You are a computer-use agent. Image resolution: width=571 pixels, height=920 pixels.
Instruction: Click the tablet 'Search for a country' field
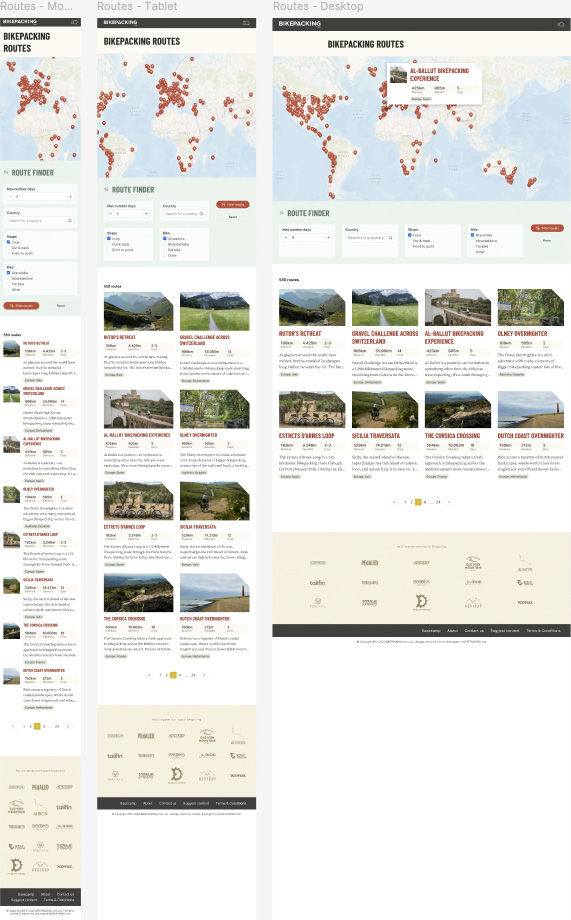point(184,214)
